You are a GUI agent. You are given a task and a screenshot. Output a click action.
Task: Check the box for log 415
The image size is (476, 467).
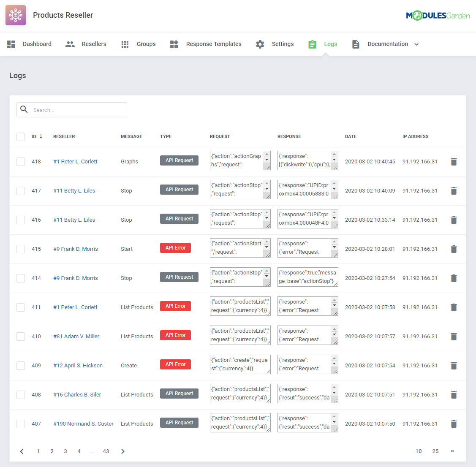[x=21, y=249]
